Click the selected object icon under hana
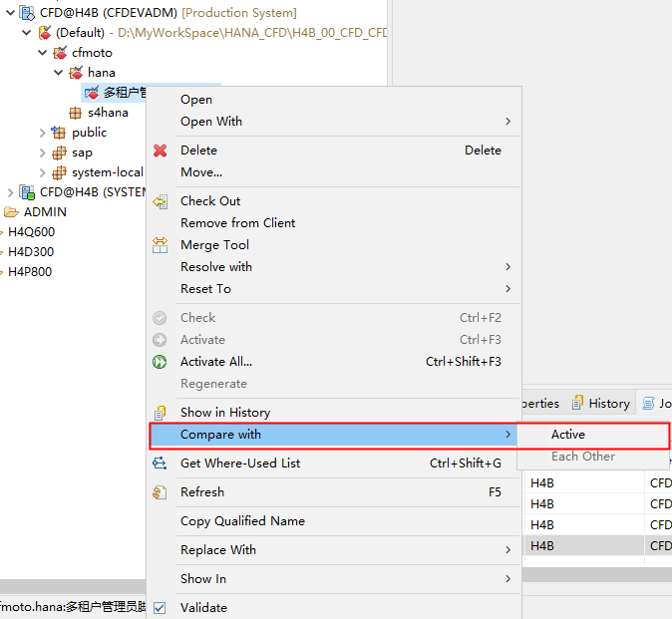672x619 pixels. coord(92,93)
